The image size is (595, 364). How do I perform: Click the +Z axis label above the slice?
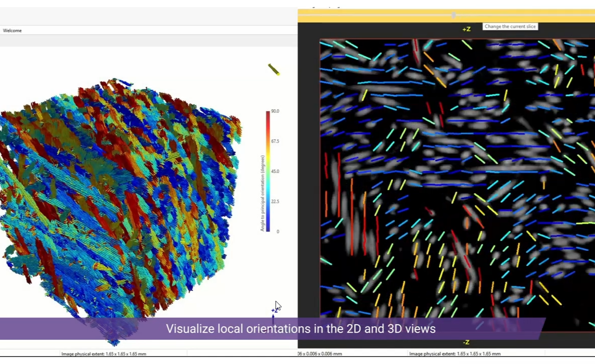pyautogui.click(x=466, y=29)
